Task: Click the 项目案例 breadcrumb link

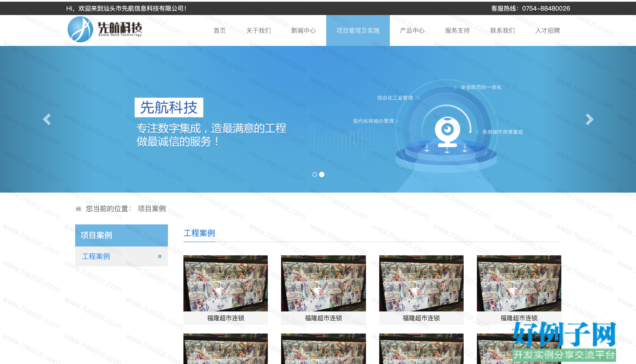Action: [152, 209]
